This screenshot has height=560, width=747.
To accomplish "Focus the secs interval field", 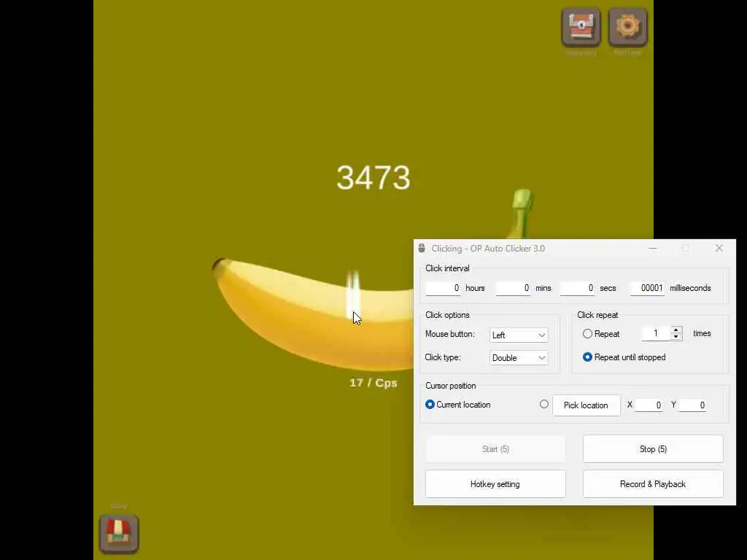I will (578, 288).
